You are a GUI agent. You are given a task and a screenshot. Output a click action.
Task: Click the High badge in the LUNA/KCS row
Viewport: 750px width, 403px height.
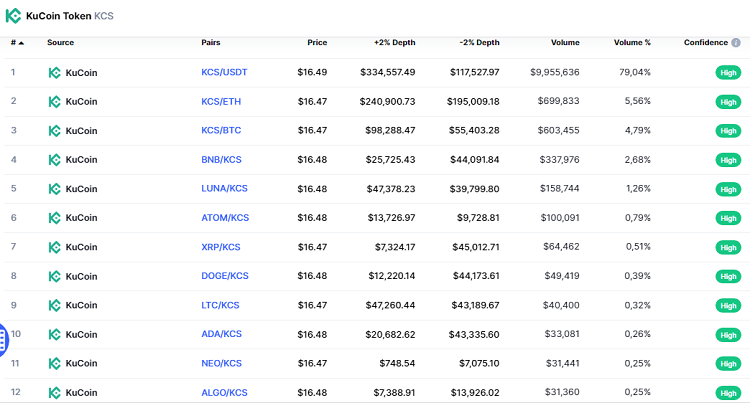727,189
